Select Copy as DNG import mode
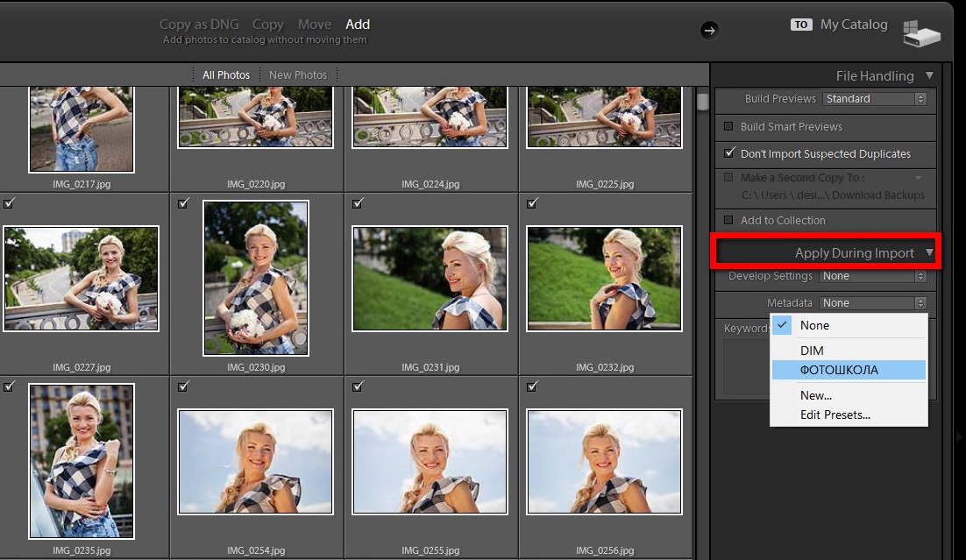 [199, 24]
